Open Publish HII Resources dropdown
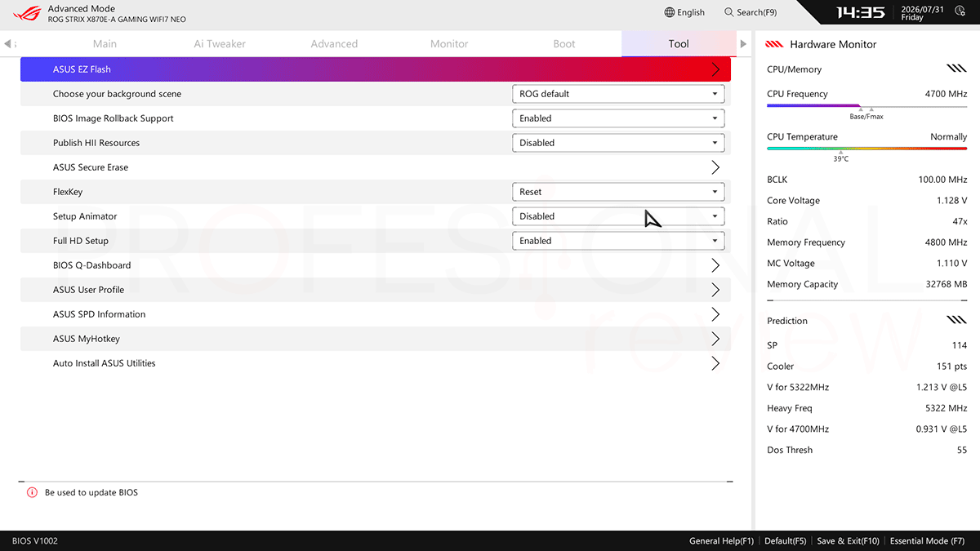This screenshot has width=980, height=551. 618,143
